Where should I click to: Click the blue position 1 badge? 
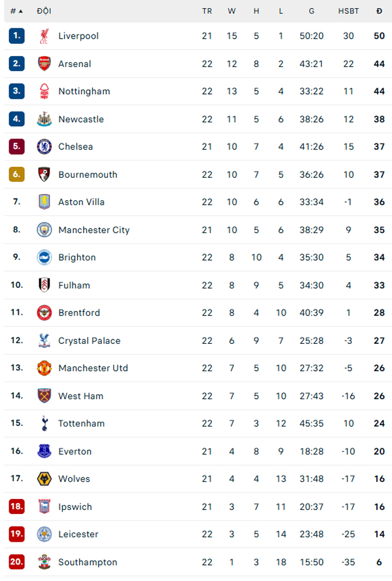pyautogui.click(x=17, y=36)
